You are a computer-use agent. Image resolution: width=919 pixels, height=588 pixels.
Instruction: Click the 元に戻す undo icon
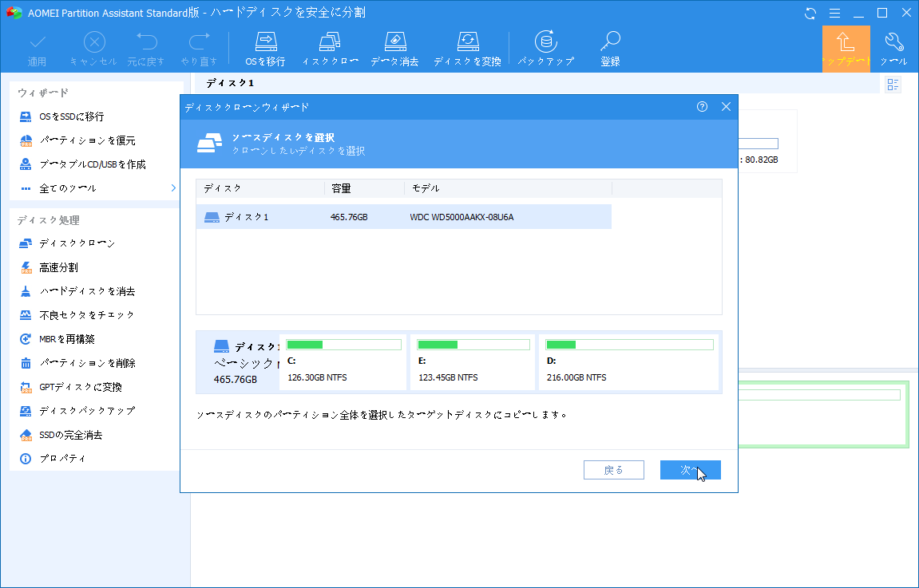click(146, 49)
